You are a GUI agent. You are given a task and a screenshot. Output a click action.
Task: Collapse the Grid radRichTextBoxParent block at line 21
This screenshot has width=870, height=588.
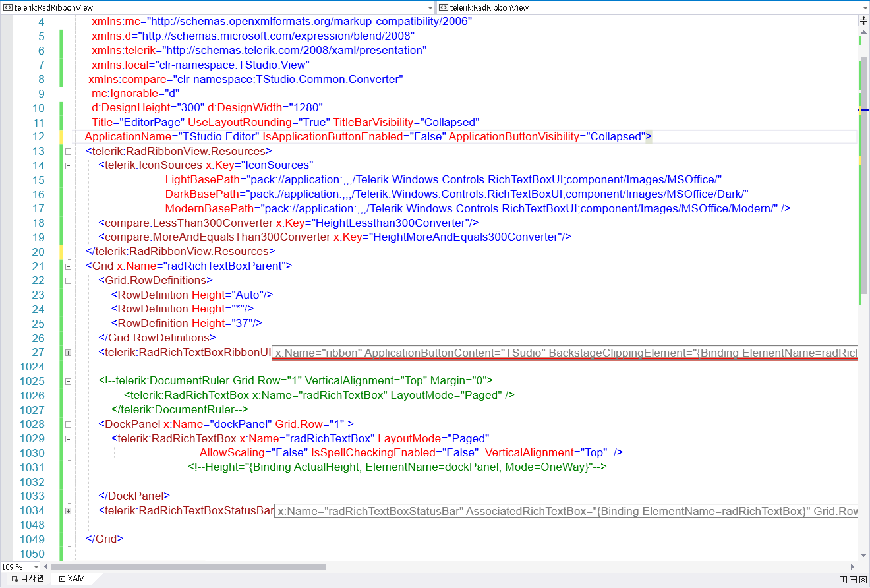[69, 266]
